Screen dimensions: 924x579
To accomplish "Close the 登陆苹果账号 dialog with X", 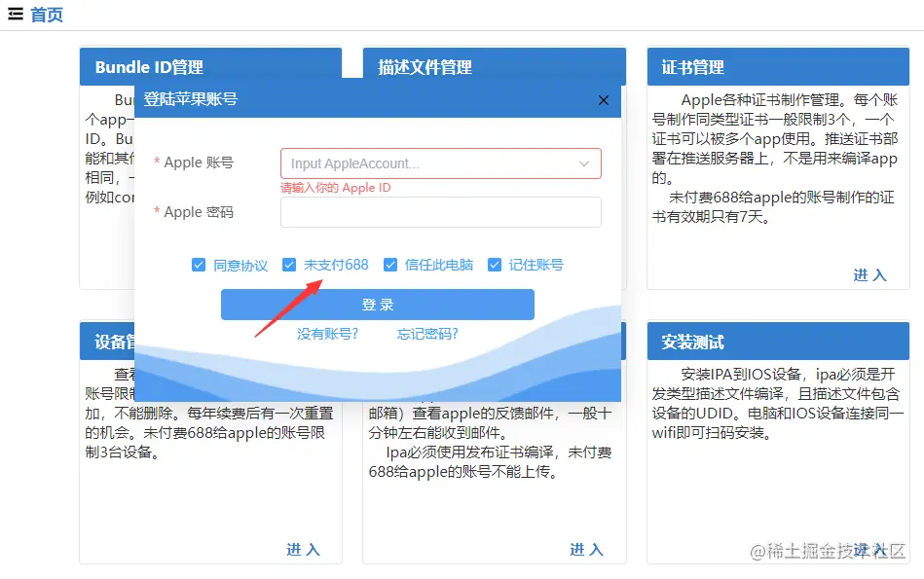I will point(604,100).
